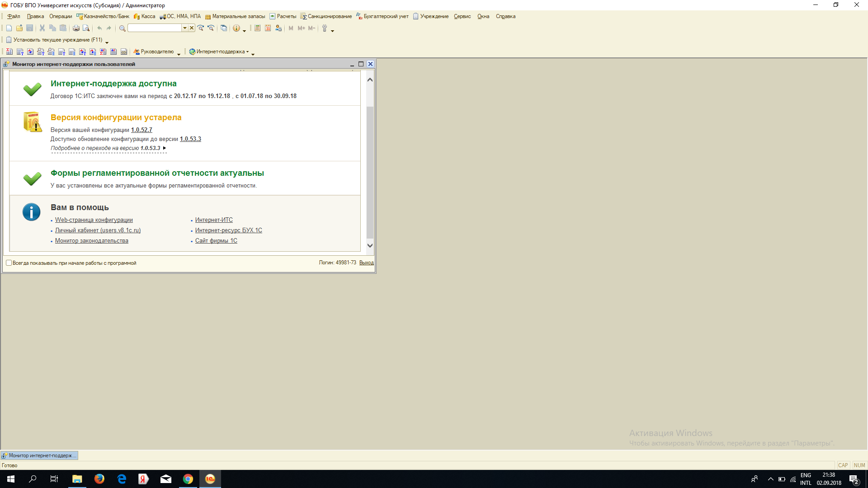Create a new document with the New icon
This screenshot has width=868, height=488.
(x=9, y=28)
